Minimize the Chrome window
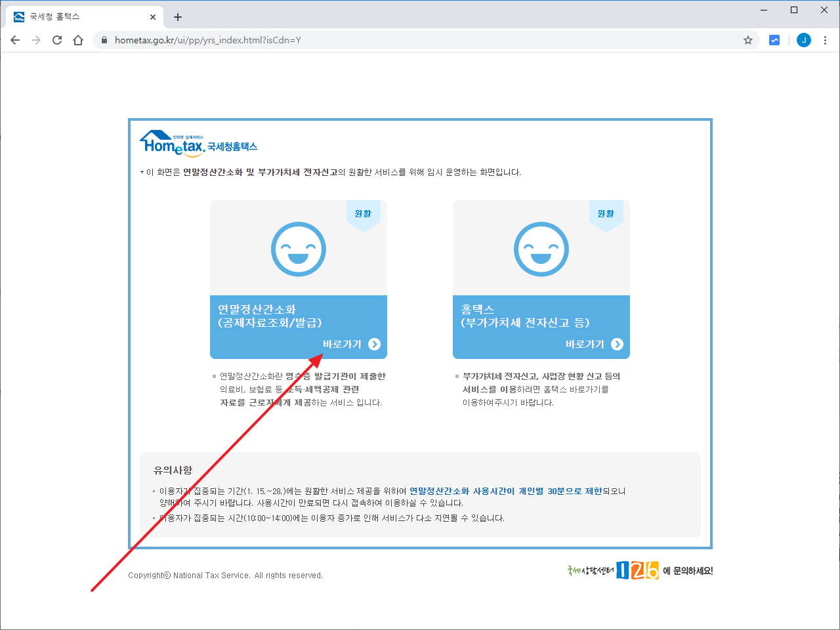 point(764,10)
